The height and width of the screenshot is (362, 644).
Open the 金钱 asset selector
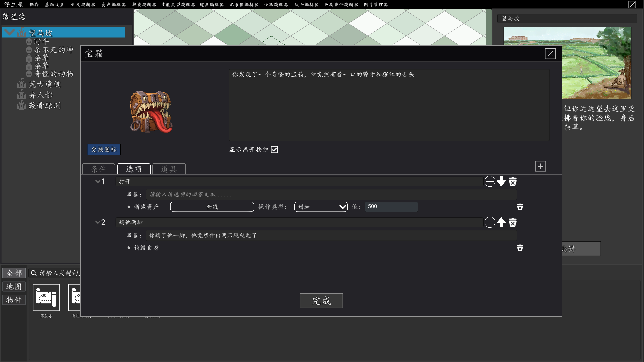click(x=212, y=207)
